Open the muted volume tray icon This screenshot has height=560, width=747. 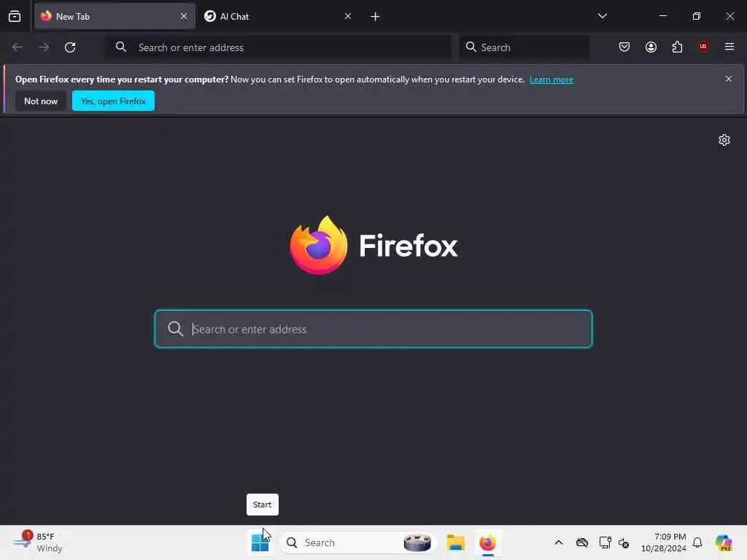coord(624,542)
